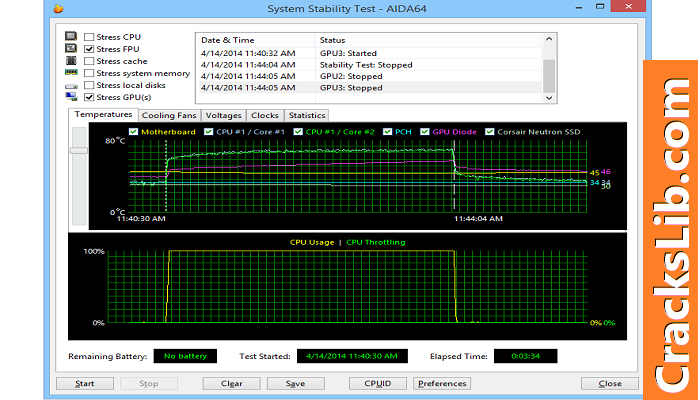This screenshot has width=700, height=400.
Task: Click the Elapsed Time value 0:03:34
Action: coord(525,356)
